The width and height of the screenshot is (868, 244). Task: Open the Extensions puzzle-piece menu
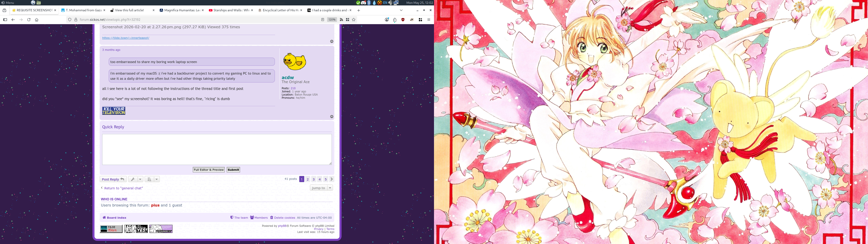[395, 20]
